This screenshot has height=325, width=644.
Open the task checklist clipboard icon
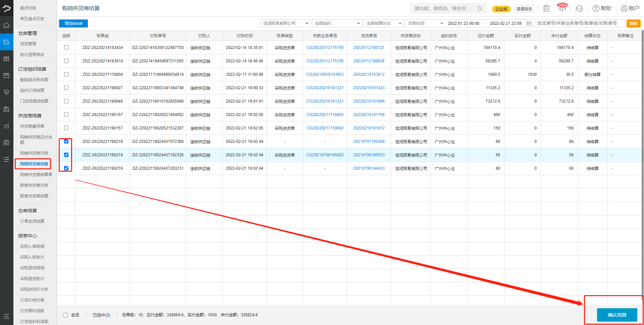tap(546, 8)
